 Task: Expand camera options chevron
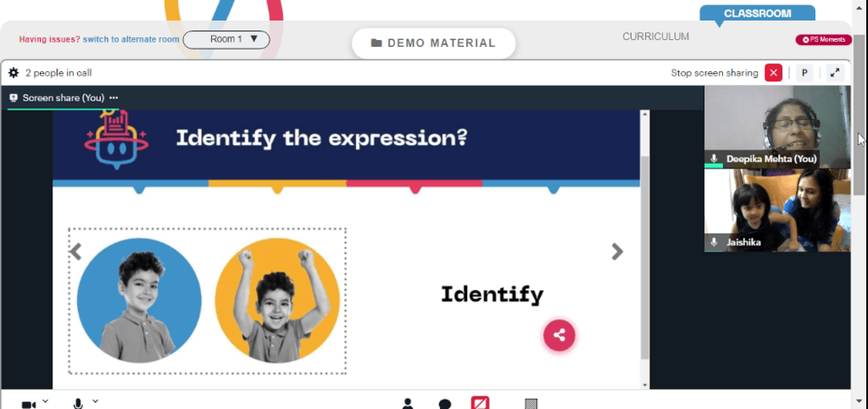(x=45, y=400)
